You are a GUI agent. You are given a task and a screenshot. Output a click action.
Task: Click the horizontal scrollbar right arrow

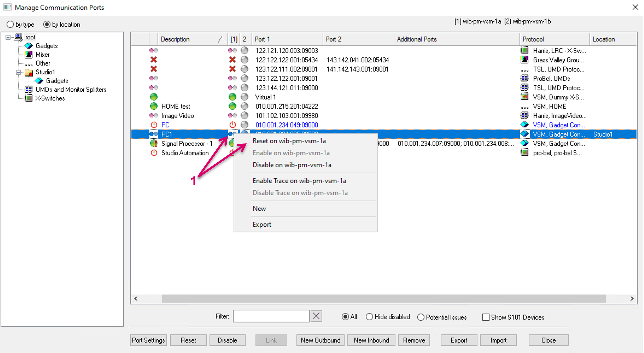(x=632, y=298)
